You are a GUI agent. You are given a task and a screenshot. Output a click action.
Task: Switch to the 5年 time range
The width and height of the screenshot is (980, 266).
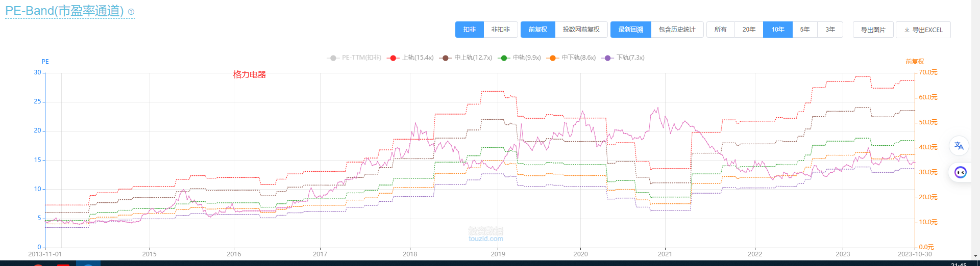click(804, 30)
